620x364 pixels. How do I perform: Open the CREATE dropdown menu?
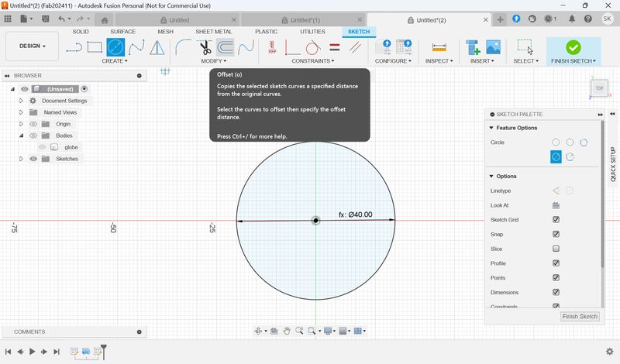[115, 61]
